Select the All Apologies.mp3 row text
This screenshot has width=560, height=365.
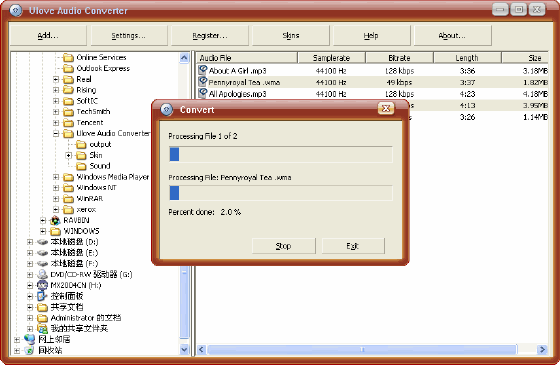tap(238, 94)
